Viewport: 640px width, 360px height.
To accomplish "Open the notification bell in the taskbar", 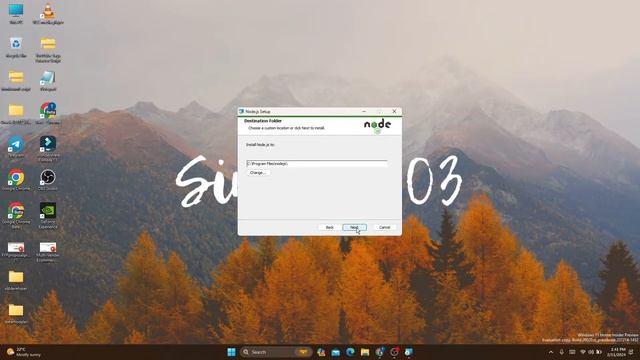I will 632,352.
